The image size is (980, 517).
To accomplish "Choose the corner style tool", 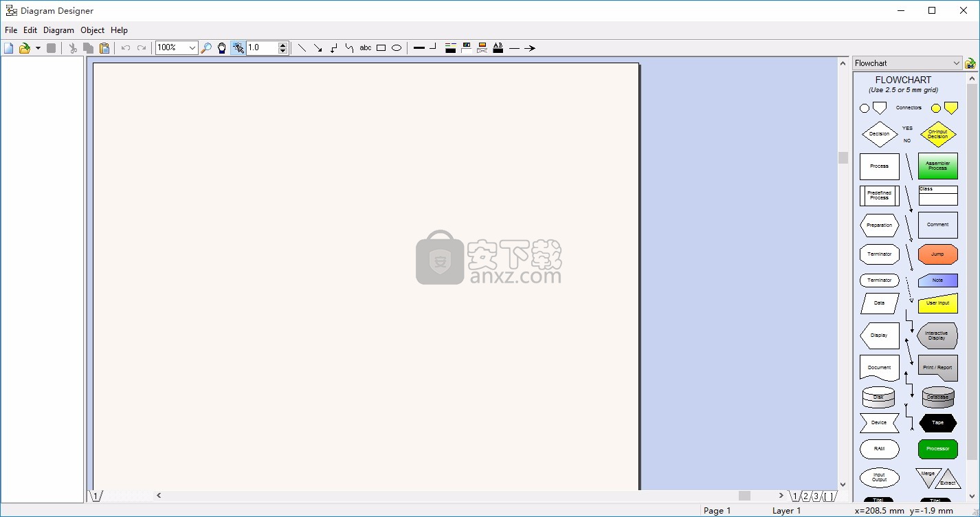I will 433,48.
